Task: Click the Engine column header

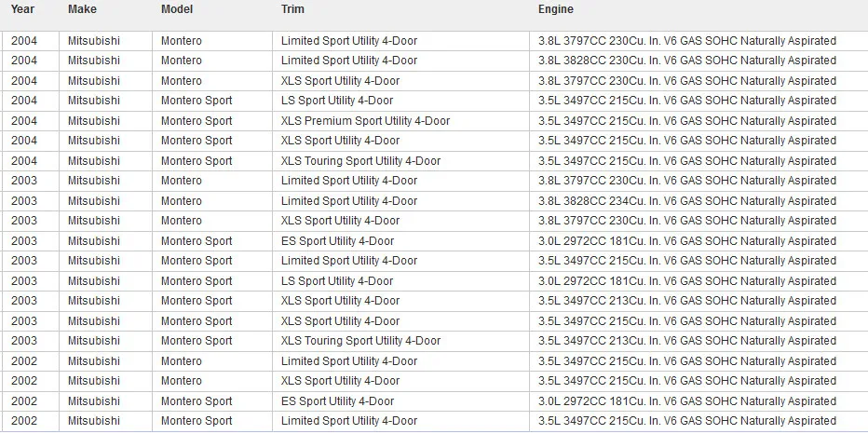Action: coord(556,9)
